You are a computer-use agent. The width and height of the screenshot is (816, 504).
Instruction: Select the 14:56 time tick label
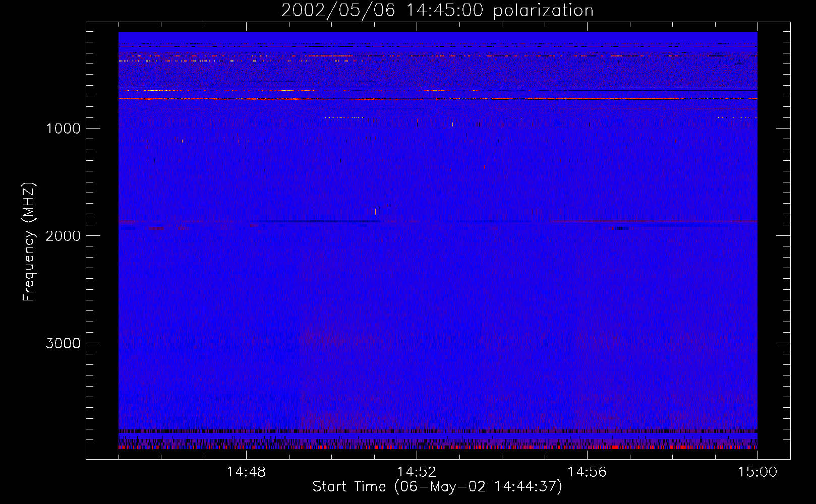(x=587, y=472)
